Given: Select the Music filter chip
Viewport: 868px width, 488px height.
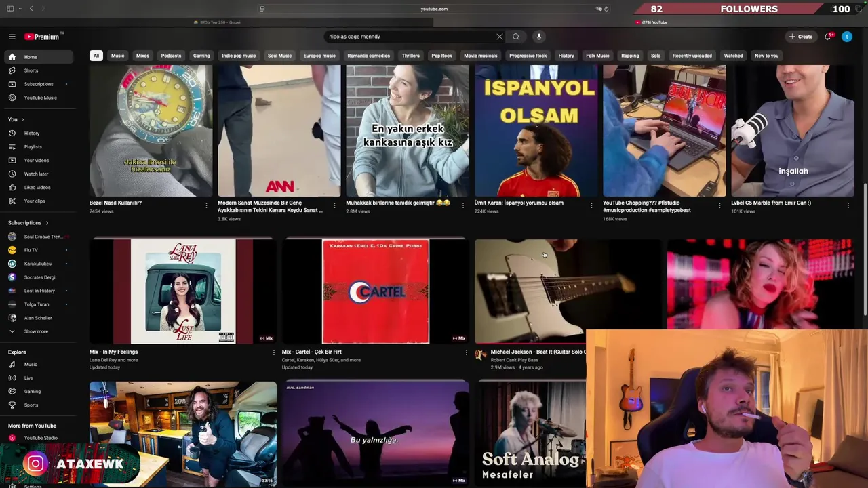Looking at the screenshot, I should [118, 56].
